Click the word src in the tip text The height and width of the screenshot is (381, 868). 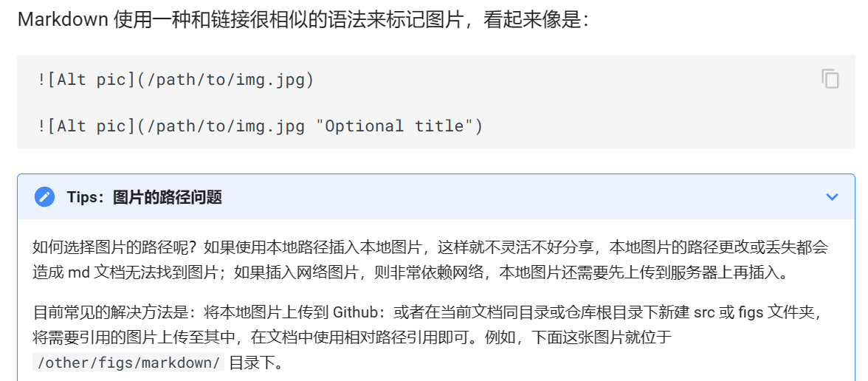704,312
